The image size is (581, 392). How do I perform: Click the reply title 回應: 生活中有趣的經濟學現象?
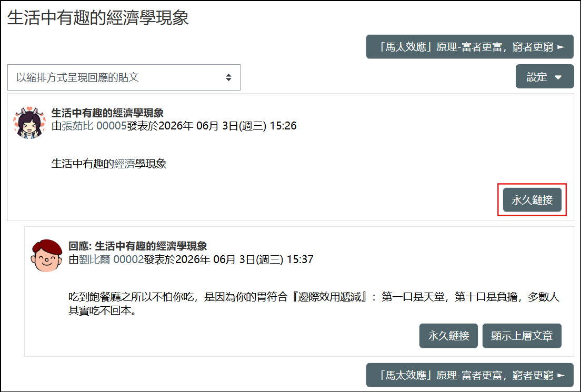pos(137,246)
